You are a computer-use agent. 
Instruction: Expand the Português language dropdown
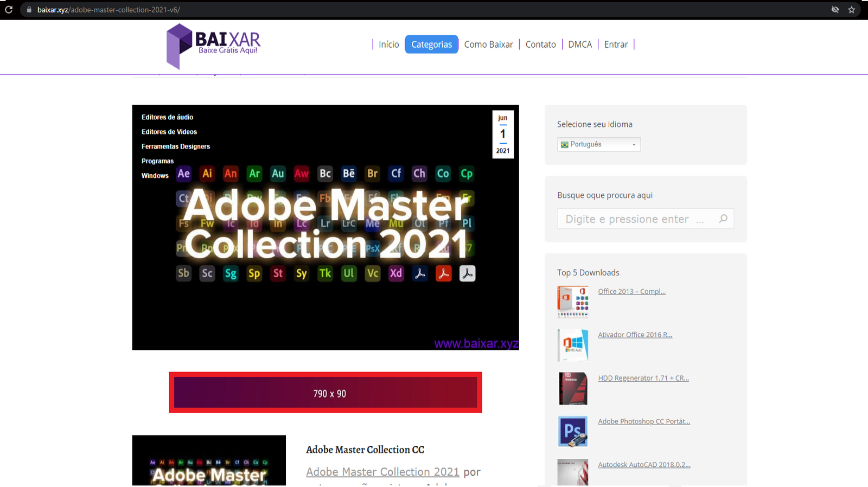point(598,144)
